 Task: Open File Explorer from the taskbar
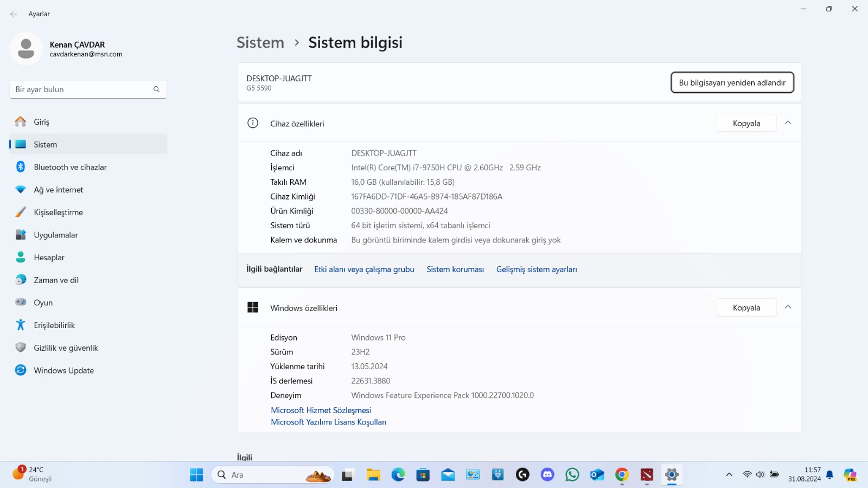click(373, 475)
